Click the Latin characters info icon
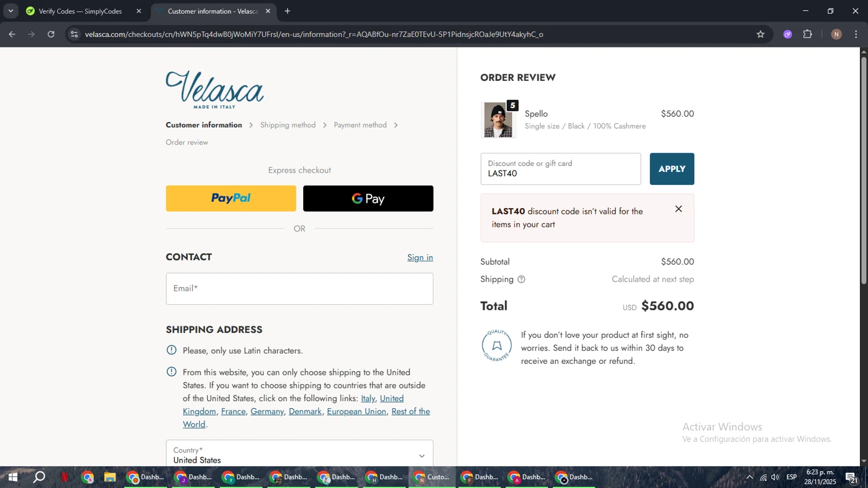Screen dimensions: 868x488 click(171, 350)
